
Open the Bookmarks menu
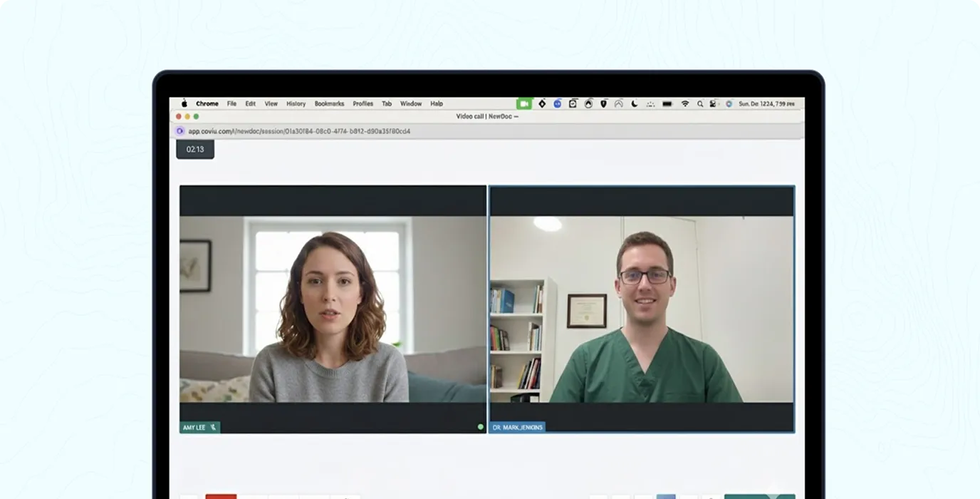pos(329,103)
